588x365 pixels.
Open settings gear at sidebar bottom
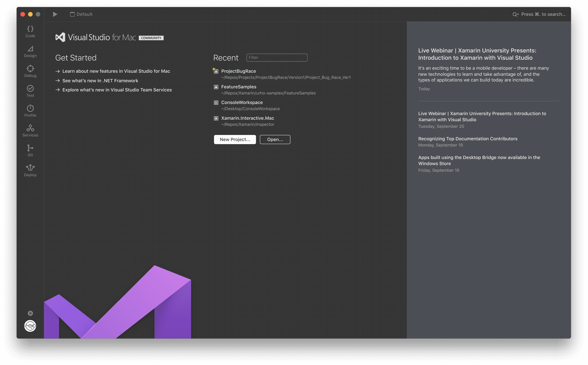pyautogui.click(x=30, y=313)
